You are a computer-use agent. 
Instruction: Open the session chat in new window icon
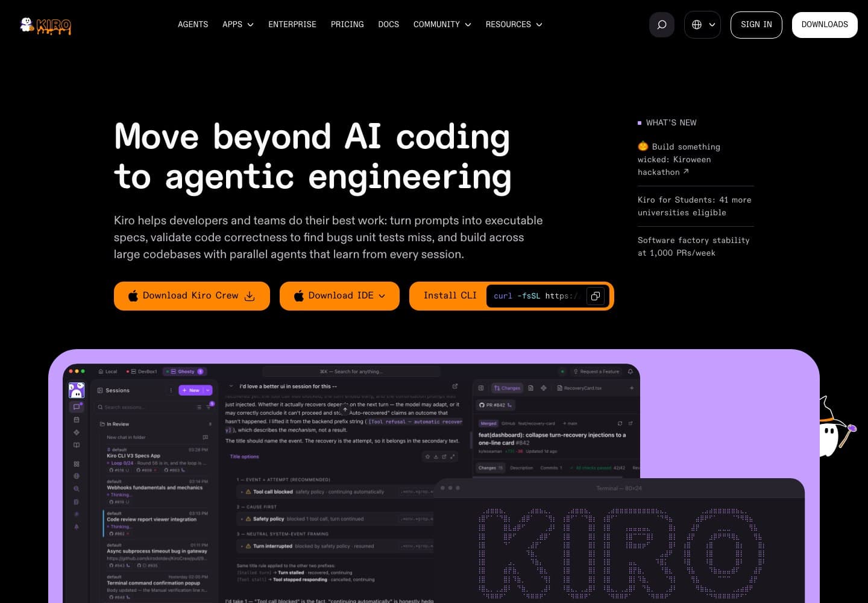[x=455, y=387]
